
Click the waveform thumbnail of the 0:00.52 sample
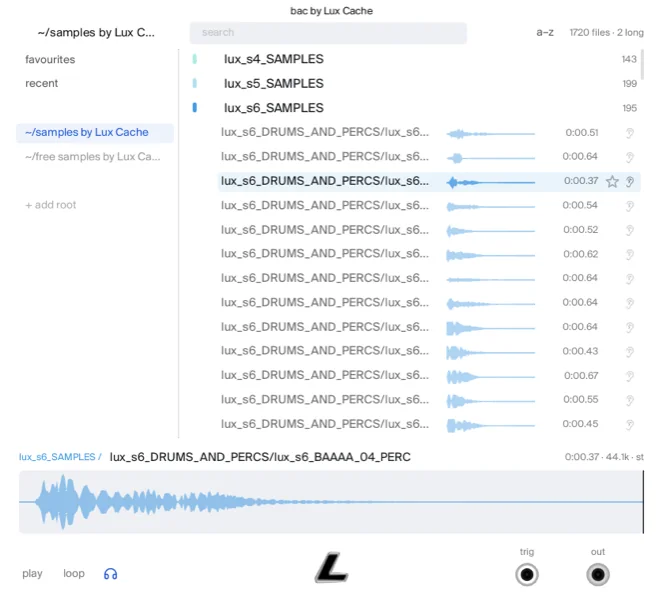[x=490, y=231]
